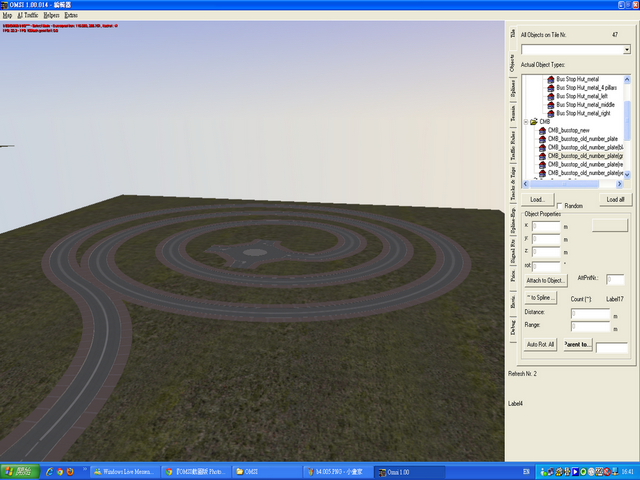Viewport: 640px width, 480px height.
Task: Open the Map menu
Action: (7, 16)
